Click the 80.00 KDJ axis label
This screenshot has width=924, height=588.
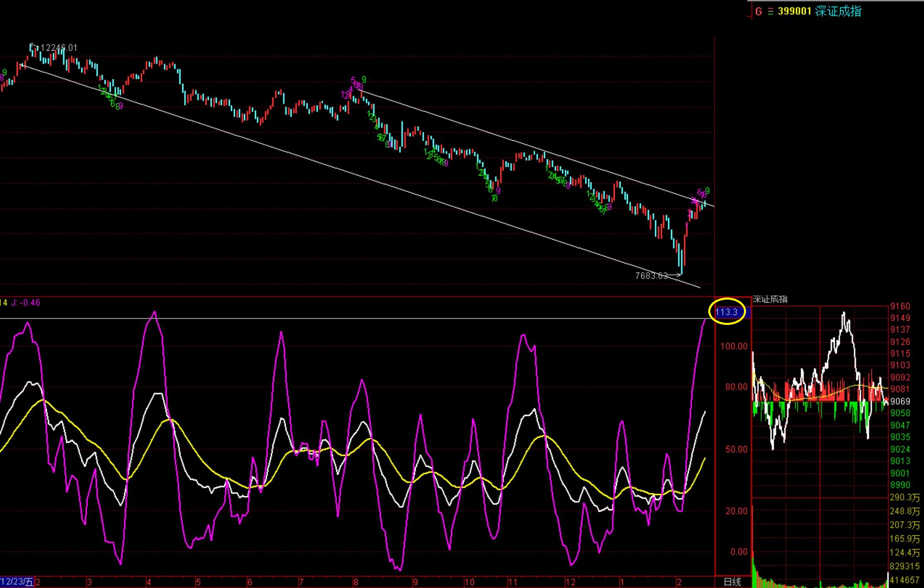point(736,387)
